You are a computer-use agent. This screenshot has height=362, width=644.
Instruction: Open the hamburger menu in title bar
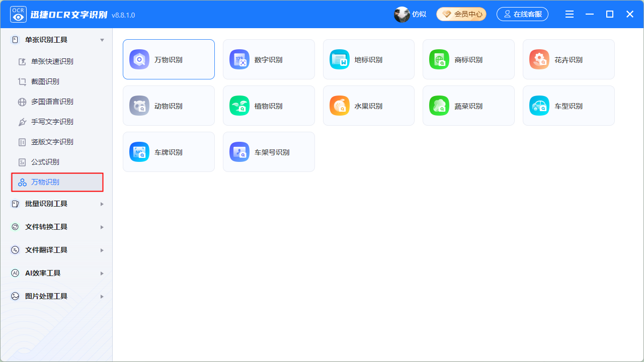(570, 14)
